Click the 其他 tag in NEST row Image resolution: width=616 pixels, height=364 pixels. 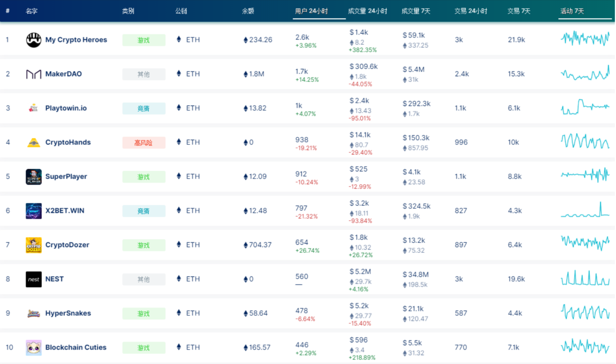tap(144, 279)
